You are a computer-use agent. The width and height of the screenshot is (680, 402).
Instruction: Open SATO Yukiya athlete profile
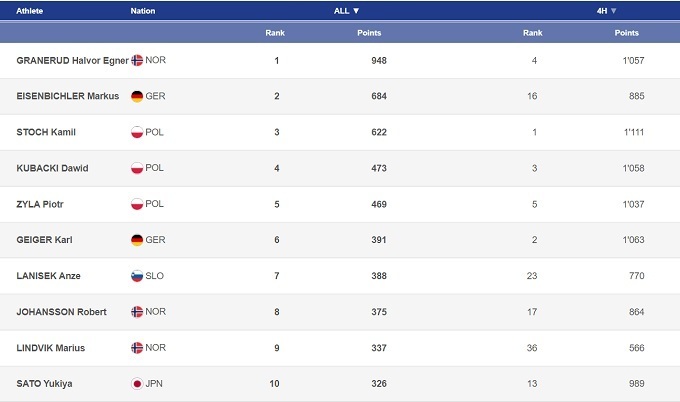[45, 384]
